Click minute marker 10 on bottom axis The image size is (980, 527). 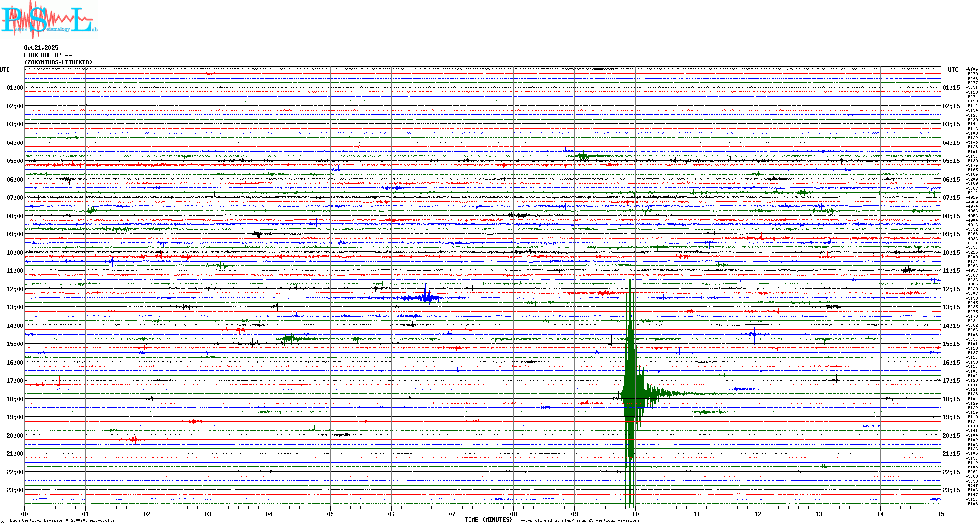click(635, 514)
